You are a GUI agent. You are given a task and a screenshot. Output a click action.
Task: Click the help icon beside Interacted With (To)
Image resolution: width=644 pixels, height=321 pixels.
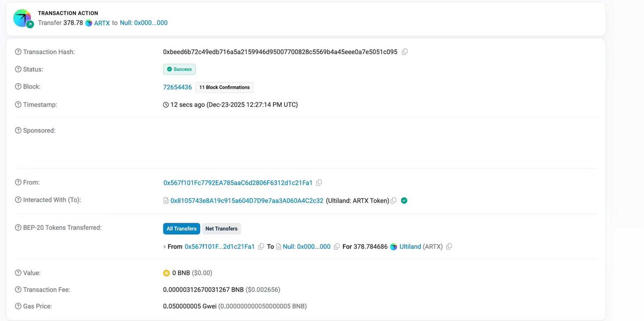point(18,200)
